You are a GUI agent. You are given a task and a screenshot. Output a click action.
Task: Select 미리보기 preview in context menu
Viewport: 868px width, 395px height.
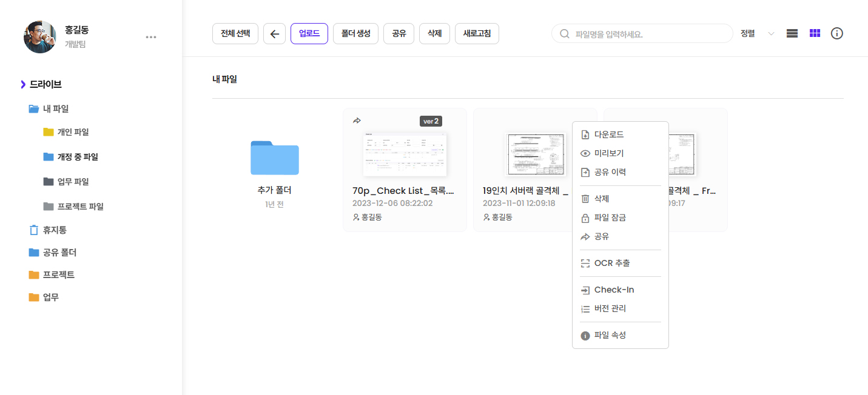click(608, 154)
